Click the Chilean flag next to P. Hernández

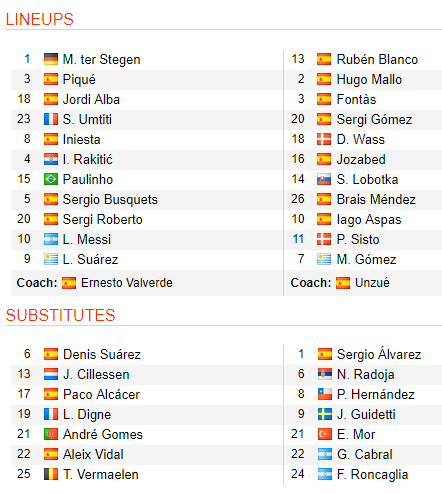point(325,394)
